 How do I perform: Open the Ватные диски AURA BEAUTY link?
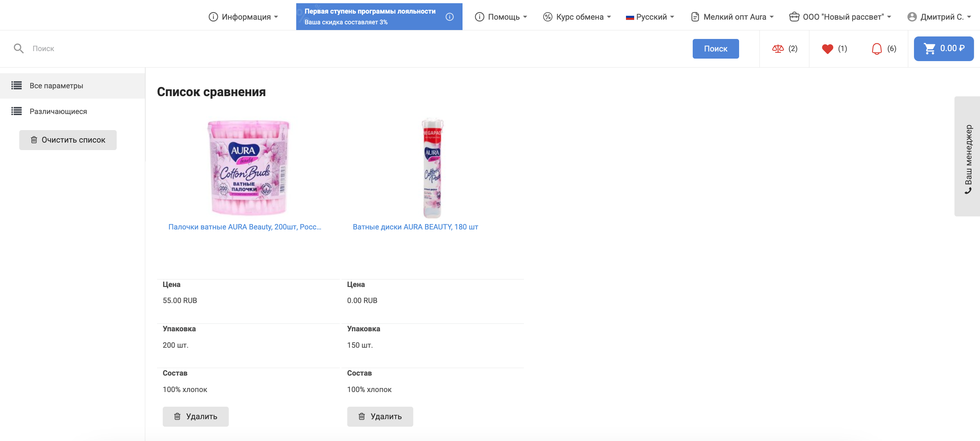click(x=415, y=227)
